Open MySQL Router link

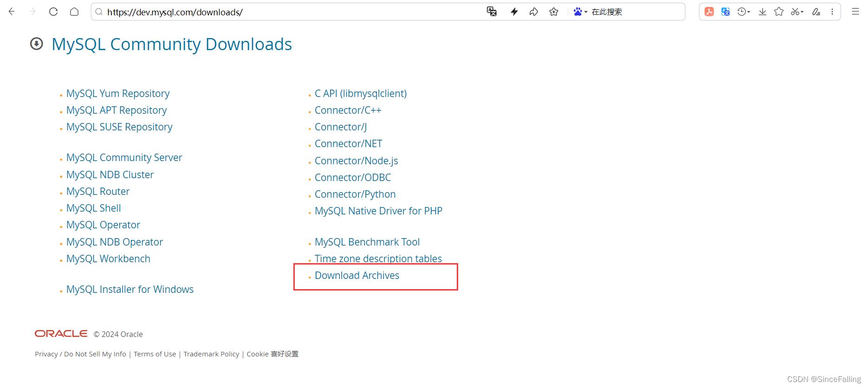click(98, 191)
